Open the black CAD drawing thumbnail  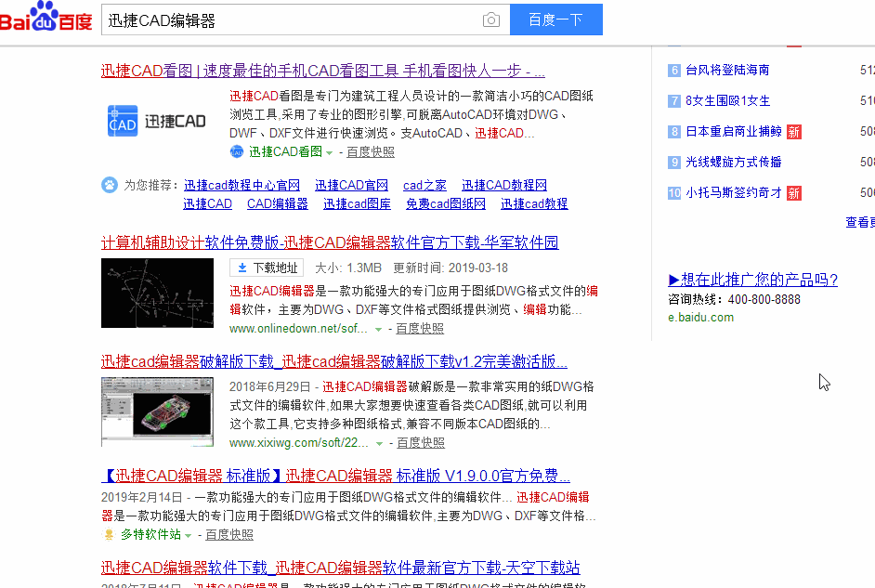157,293
